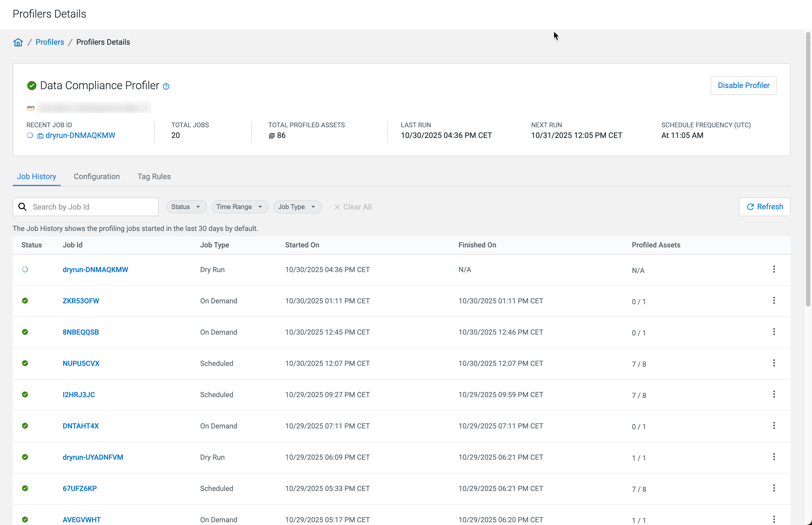Open actions menu for job NUPU5CVX
The width and height of the screenshot is (812, 525).
click(x=774, y=363)
